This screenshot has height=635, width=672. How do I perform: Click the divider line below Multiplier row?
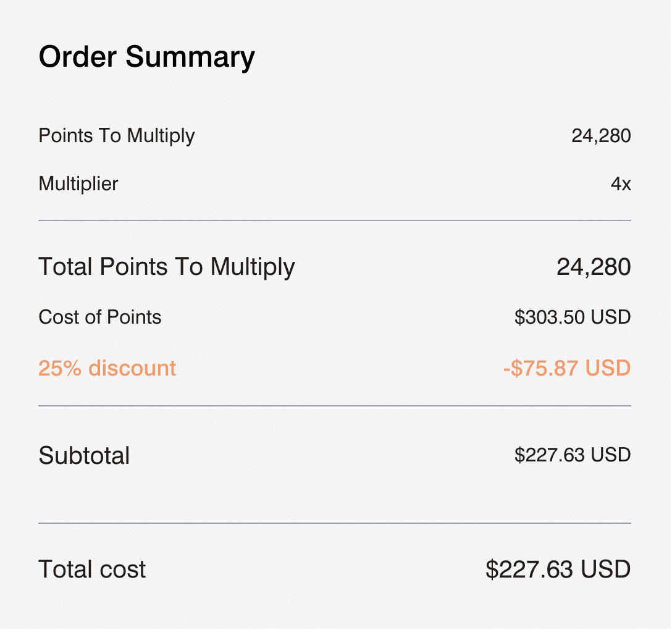(x=335, y=221)
